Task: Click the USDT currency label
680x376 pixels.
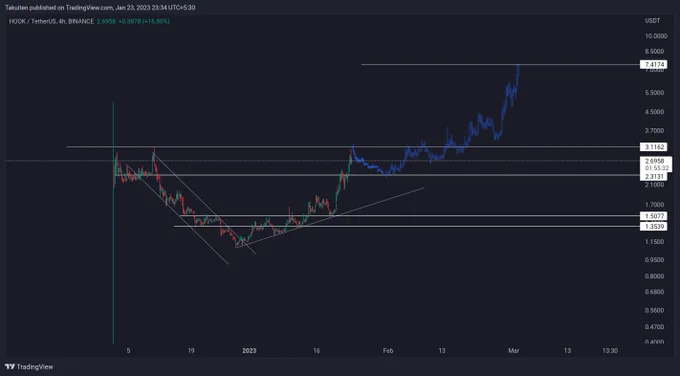Action: pyautogui.click(x=652, y=21)
